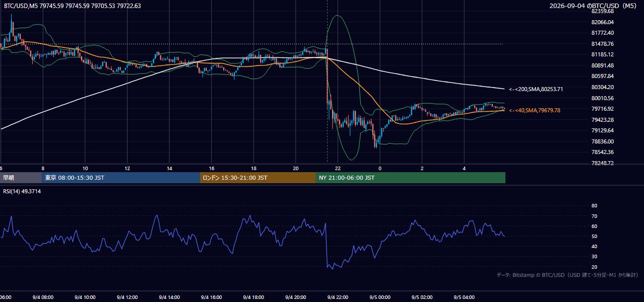Click the BTC/USD,M5 OHLC header text
The image size is (644, 302).
[73, 6]
